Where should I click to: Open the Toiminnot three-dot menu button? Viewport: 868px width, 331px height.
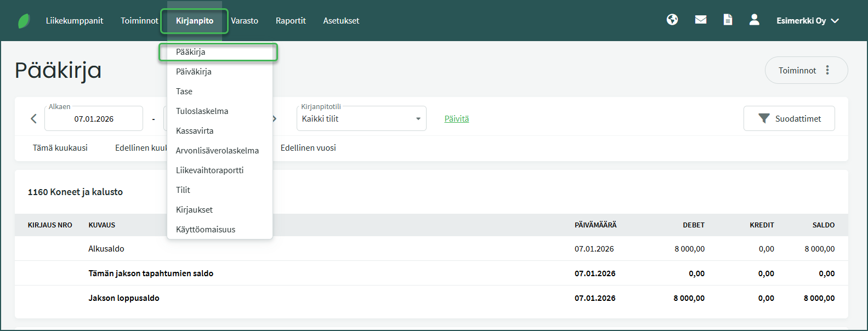point(805,70)
